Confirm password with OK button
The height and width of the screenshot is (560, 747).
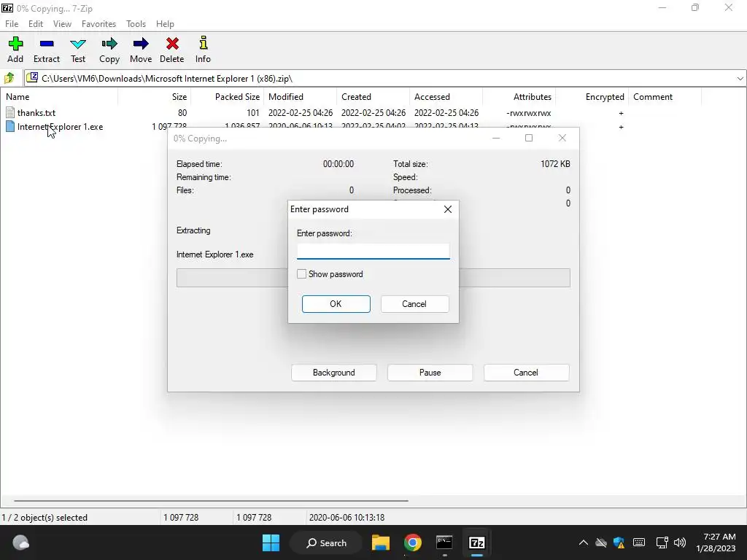tap(336, 304)
